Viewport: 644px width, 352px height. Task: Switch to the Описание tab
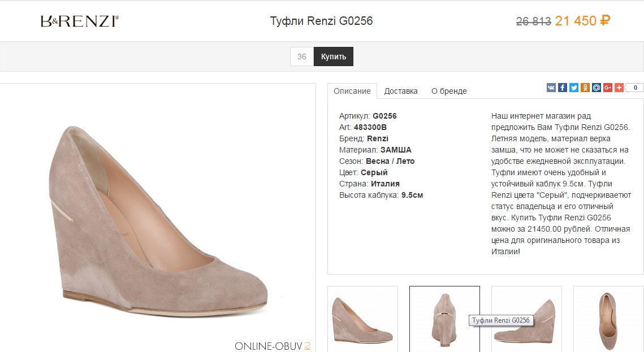[352, 91]
